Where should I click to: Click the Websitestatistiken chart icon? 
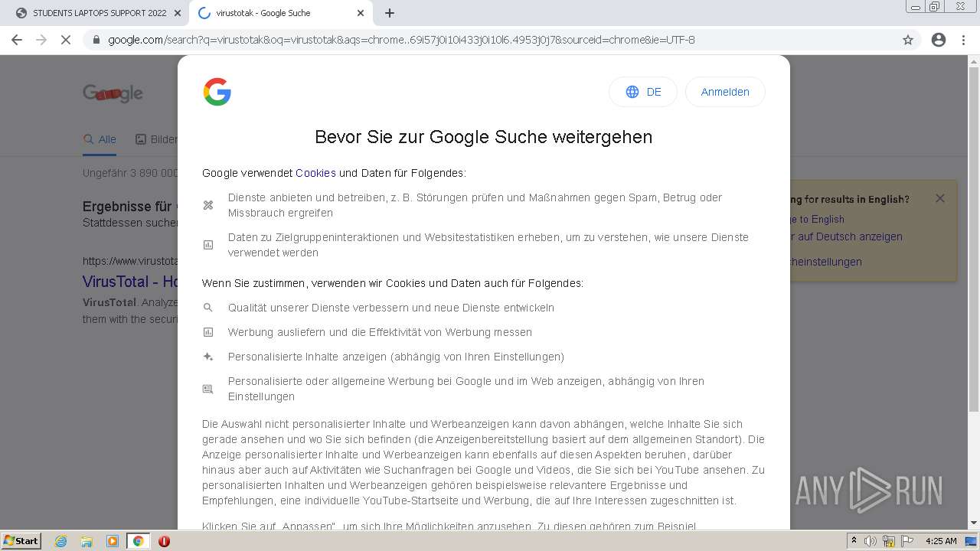pyautogui.click(x=207, y=245)
